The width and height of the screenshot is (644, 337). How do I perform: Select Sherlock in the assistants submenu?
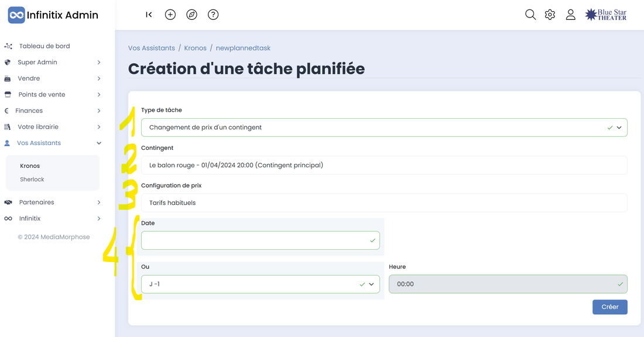(32, 180)
